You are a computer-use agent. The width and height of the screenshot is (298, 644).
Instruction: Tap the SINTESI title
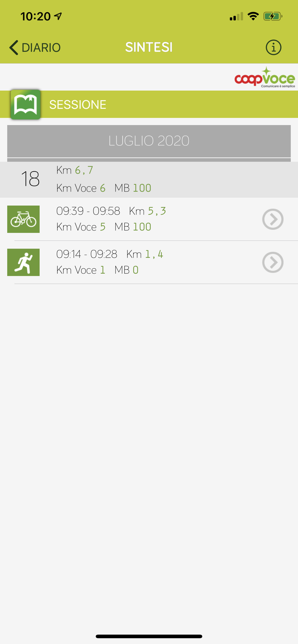tap(149, 47)
